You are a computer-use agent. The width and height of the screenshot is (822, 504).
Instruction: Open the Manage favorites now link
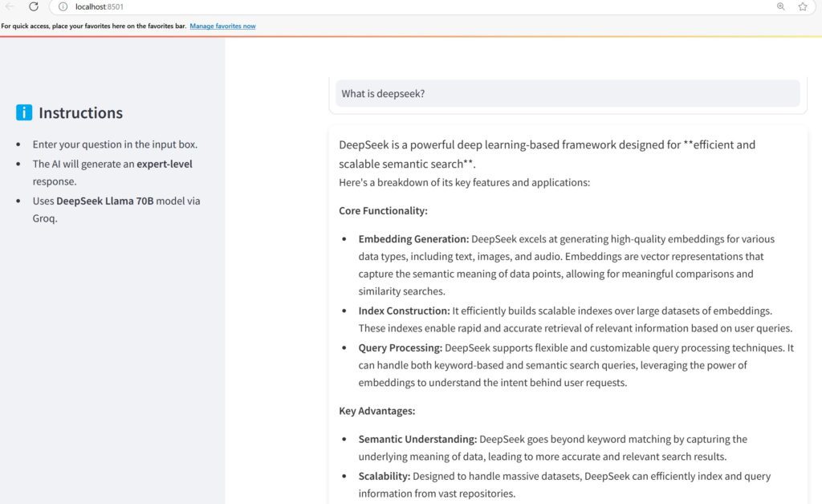point(222,26)
